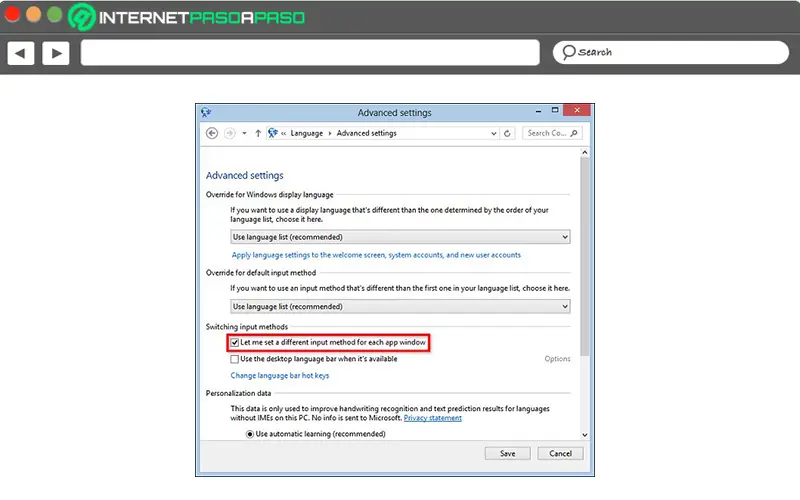Maximize the Advanced settings window
Screen dimensions: 800x500
tap(555, 110)
